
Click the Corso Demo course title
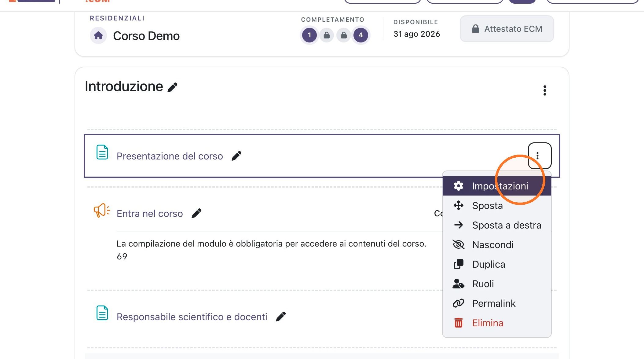146,36
